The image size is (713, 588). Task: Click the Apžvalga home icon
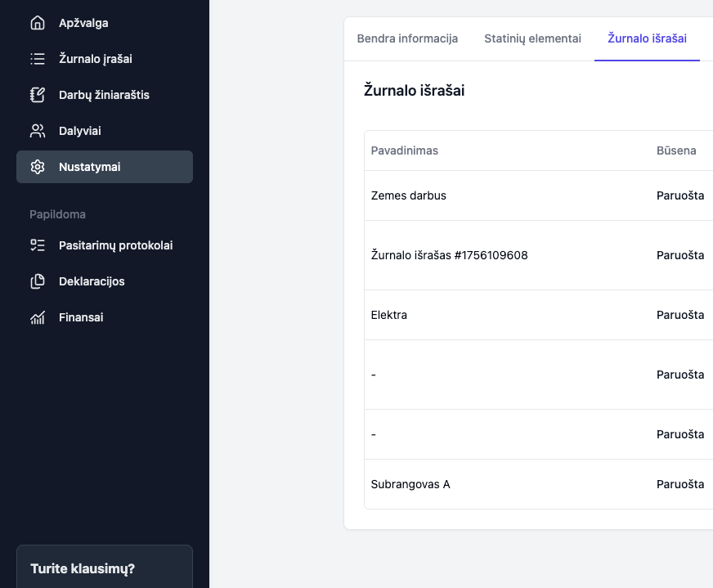tap(37, 23)
